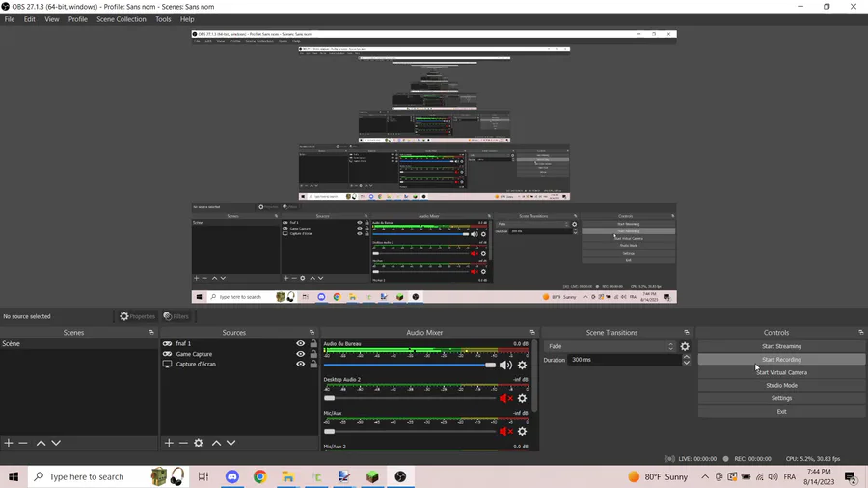This screenshot has height=488, width=868.
Task: Open the Profile menu
Action: tap(77, 19)
